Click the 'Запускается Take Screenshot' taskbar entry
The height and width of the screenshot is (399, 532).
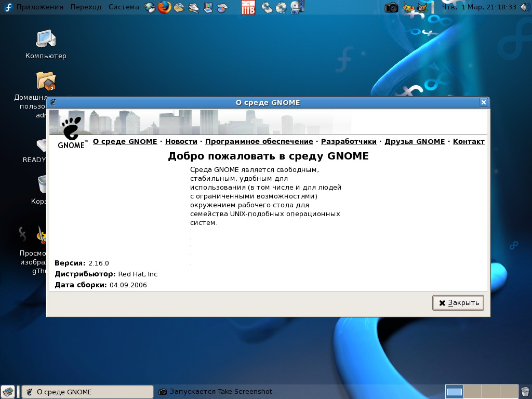(x=215, y=392)
